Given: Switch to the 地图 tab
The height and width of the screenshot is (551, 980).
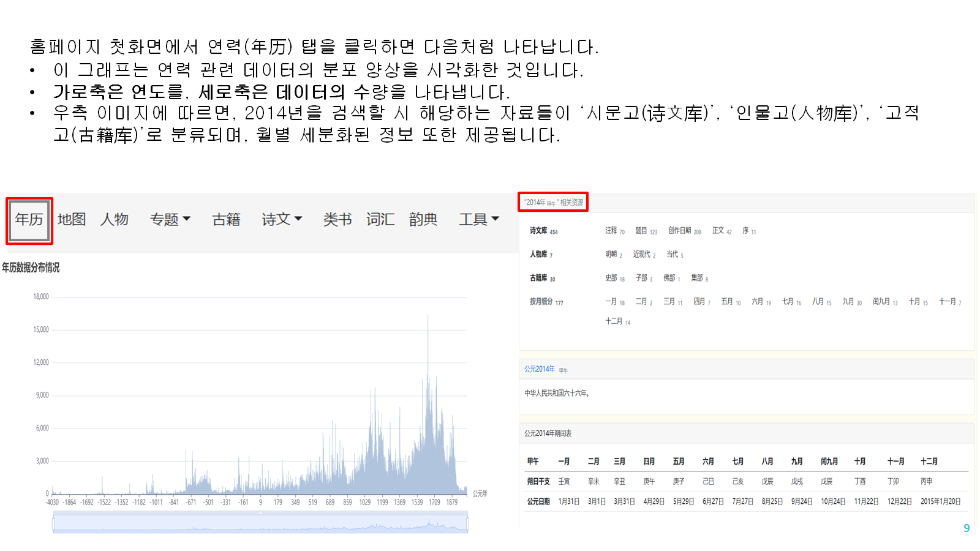Looking at the screenshot, I should pos(72,220).
